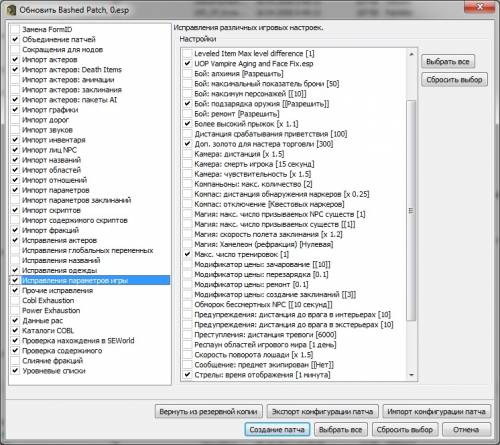The image size is (500, 445).
Task: Check the Импорт дорог option
Action: pyautogui.click(x=15, y=120)
